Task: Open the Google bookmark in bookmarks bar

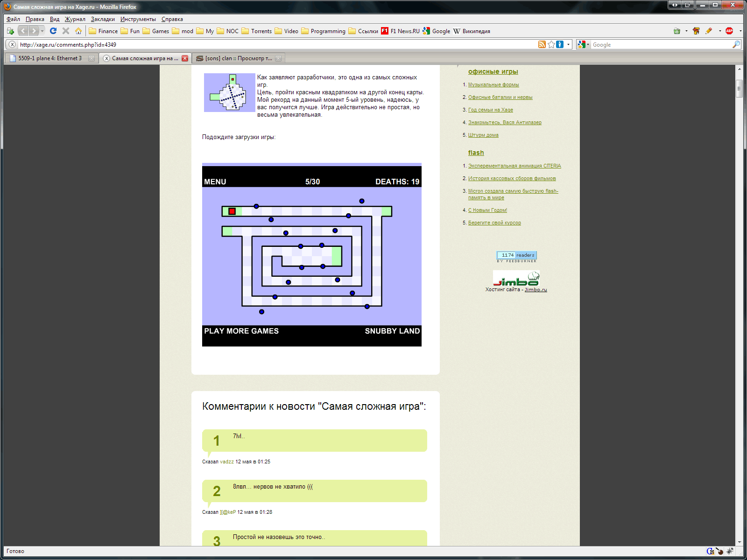Action: coord(437,31)
